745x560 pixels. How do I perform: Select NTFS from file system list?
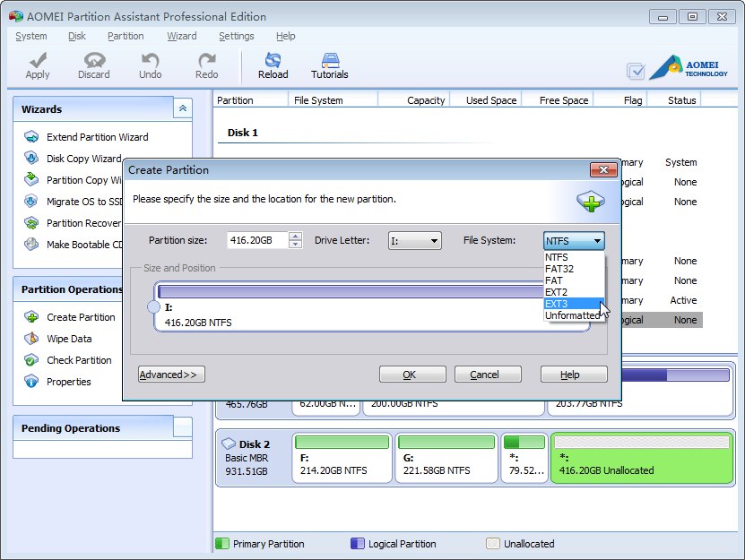click(x=574, y=257)
